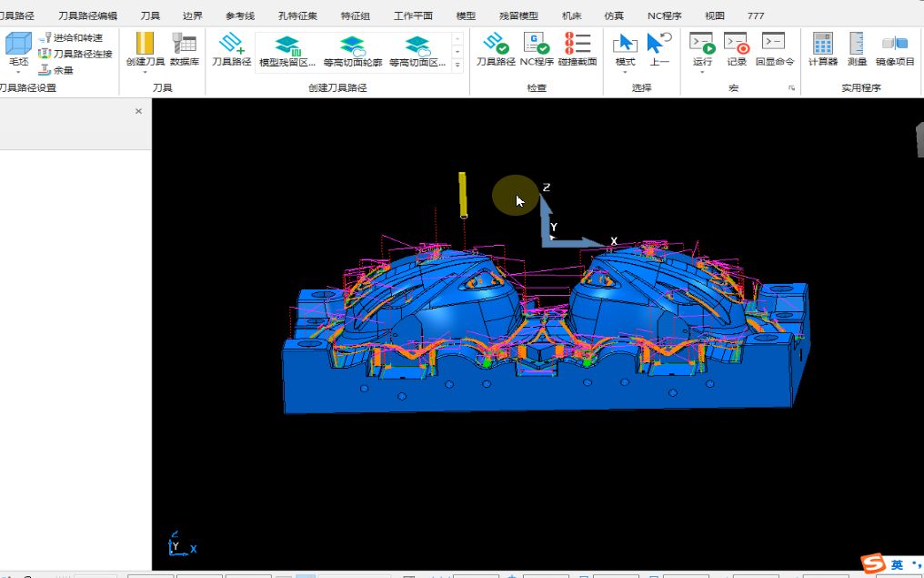Click the 镜像项目 mirror project icon
This screenshot has height=578, width=924.
895,48
